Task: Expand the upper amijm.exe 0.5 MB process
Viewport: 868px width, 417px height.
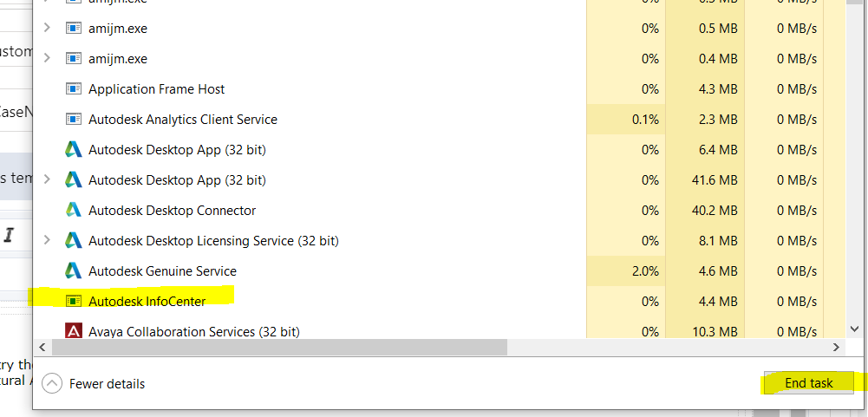Action: (x=48, y=29)
